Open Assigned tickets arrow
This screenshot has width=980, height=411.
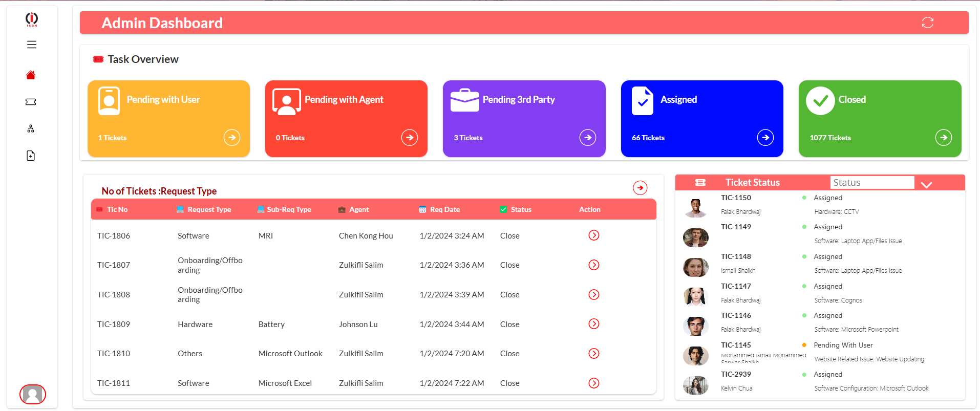click(x=765, y=137)
